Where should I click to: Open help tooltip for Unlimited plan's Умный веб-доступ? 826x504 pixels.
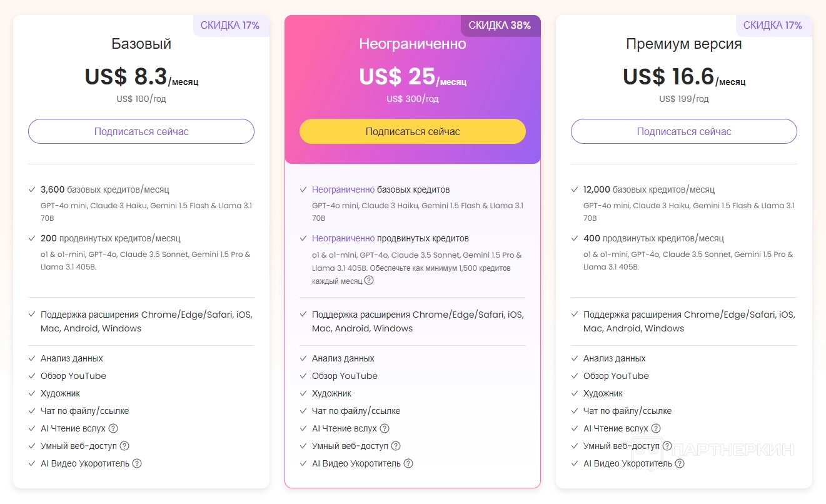[x=396, y=446]
